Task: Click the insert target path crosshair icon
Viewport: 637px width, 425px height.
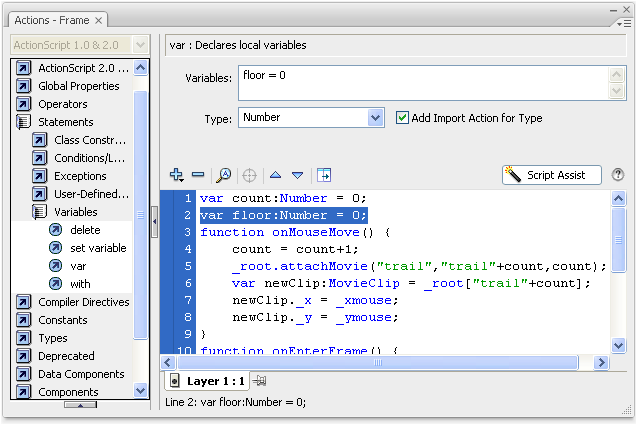Action: point(249,175)
